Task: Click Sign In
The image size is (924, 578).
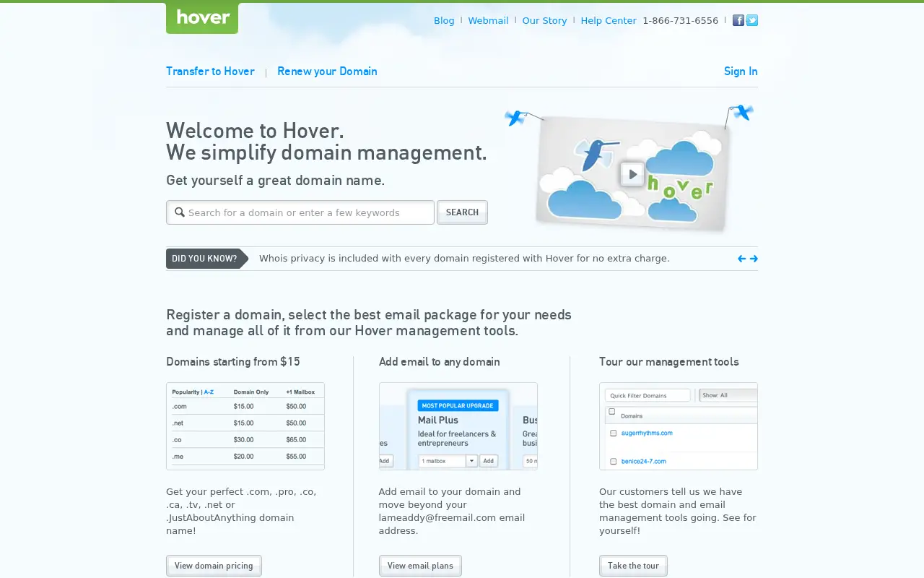Action: [741, 72]
